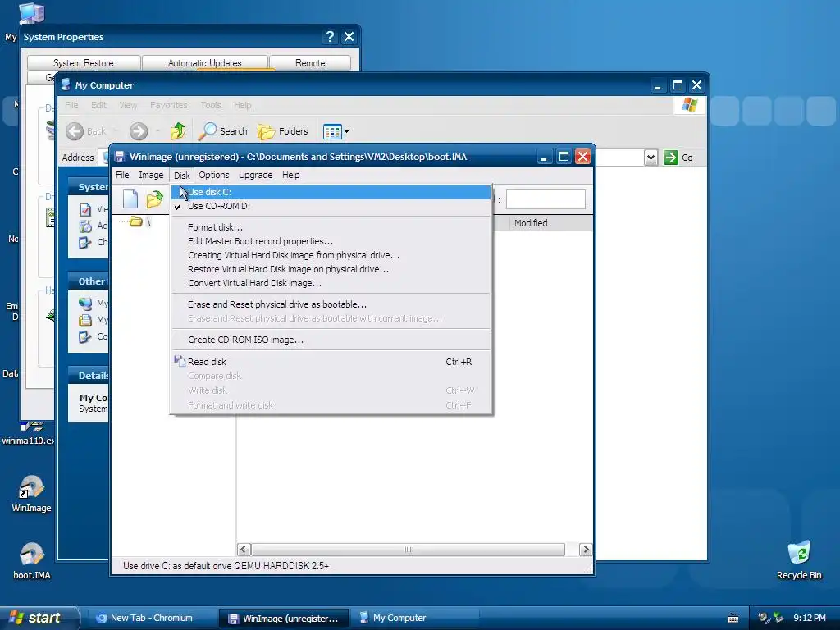840x630 pixels.
Task: Click WinImage label input field
Action: (546, 199)
